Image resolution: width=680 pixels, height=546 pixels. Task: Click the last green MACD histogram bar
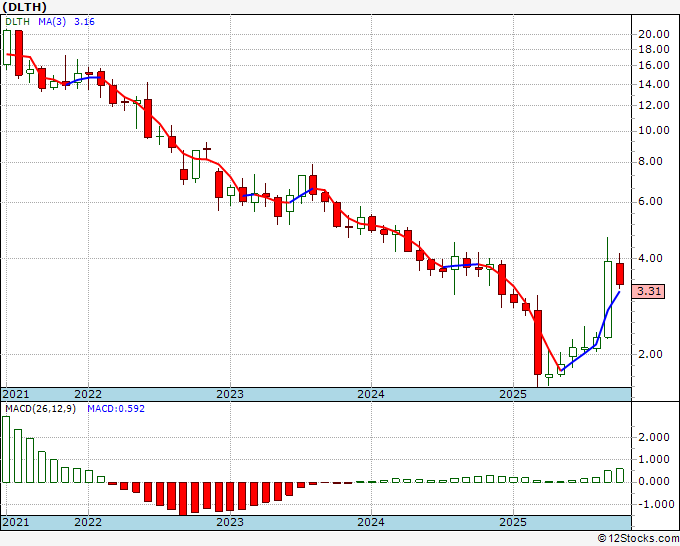pos(620,475)
